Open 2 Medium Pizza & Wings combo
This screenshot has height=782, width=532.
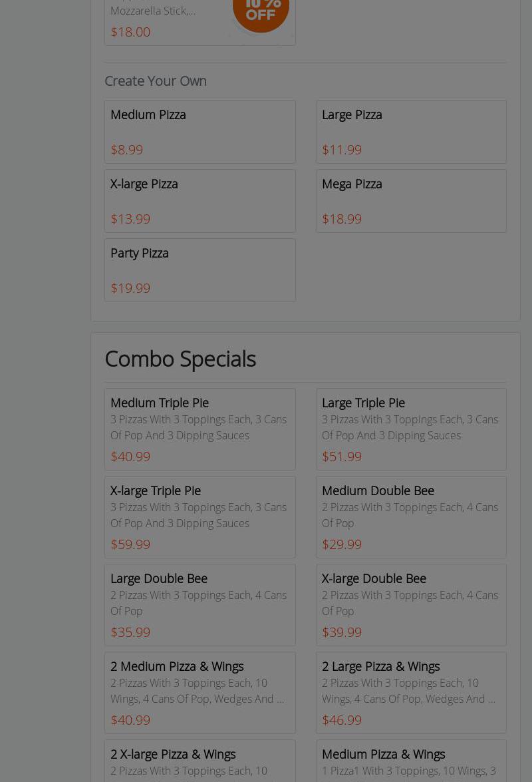(x=199, y=693)
